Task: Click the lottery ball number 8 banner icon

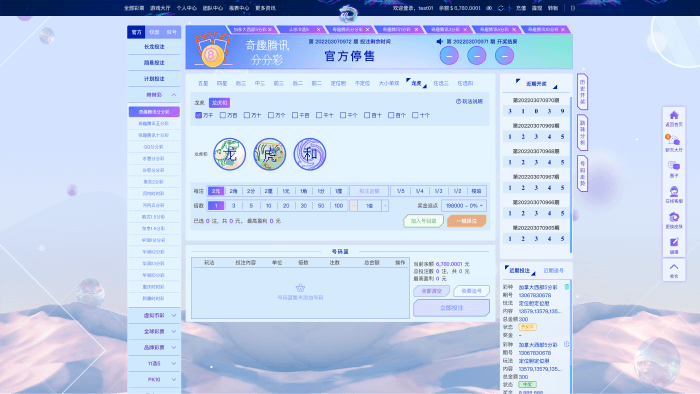Action: point(213,50)
